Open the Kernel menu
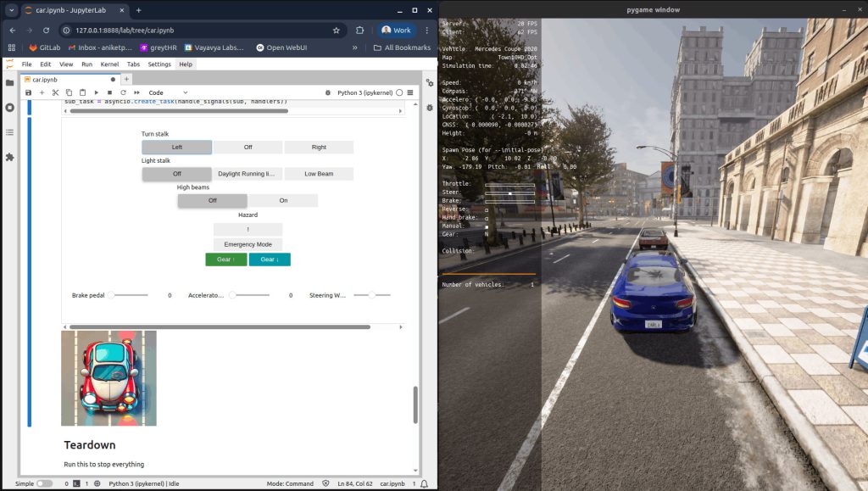Viewport: 868px width, 491px height. click(109, 64)
